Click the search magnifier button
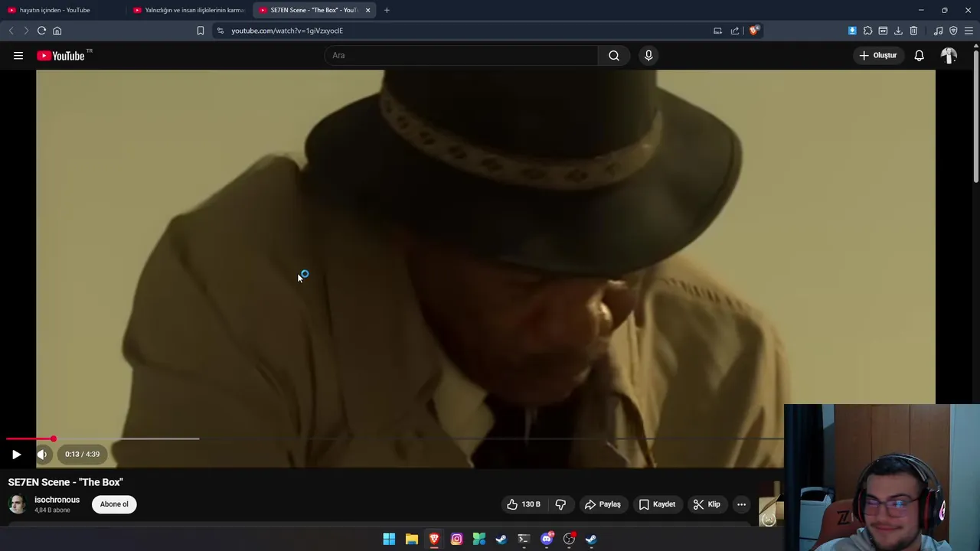Screen dimensions: 980x551 pos(614,55)
